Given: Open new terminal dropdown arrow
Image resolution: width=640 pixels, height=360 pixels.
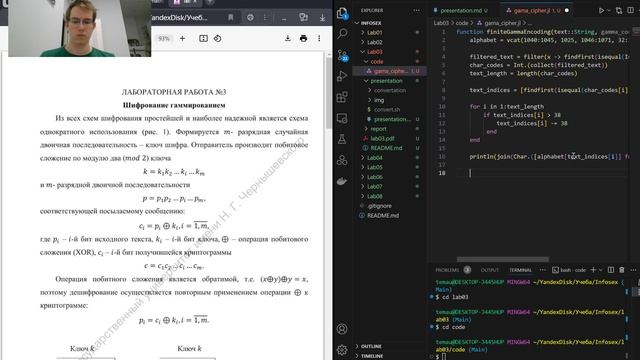Looking at the screenshot, I should (x=600, y=270).
